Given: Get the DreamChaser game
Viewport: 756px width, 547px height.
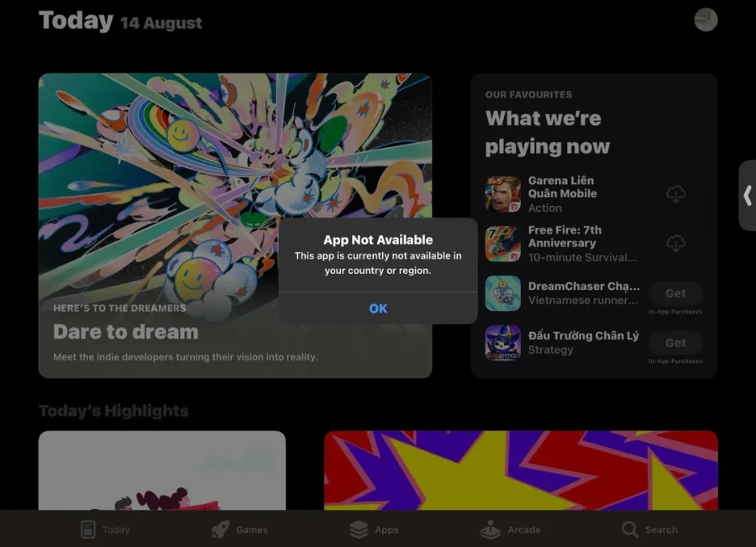Looking at the screenshot, I should pos(675,293).
